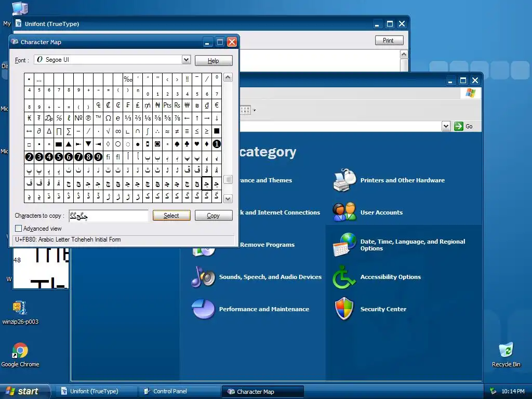Click the Accessibility wheelchair icon

(x=343, y=277)
